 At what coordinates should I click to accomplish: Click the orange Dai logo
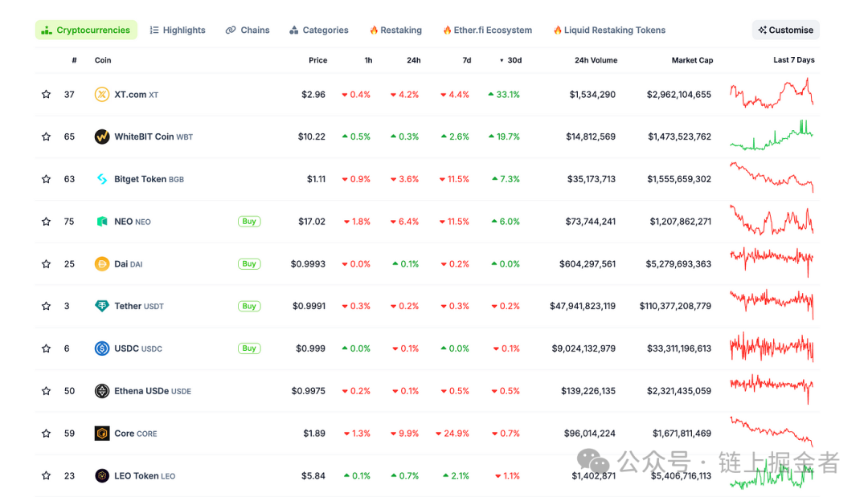pyautogui.click(x=102, y=264)
